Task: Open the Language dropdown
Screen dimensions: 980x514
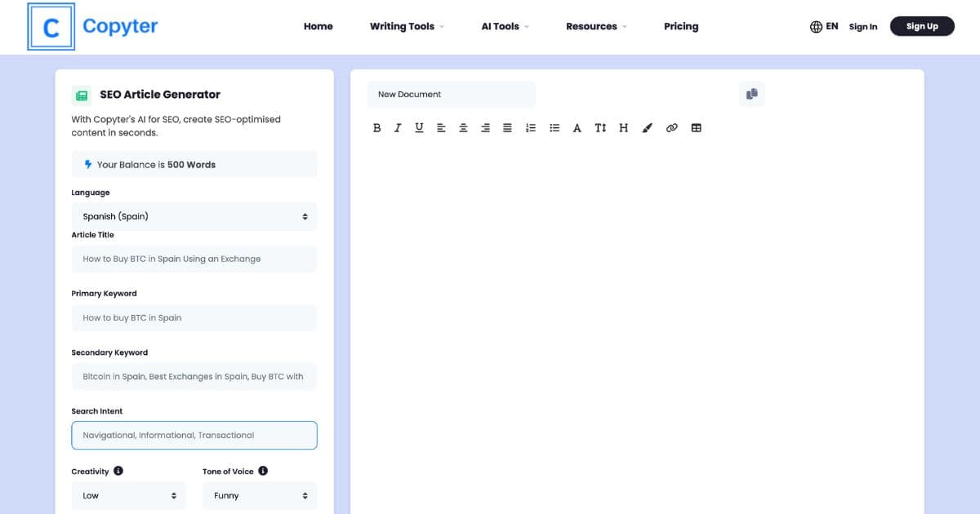Action: (194, 216)
